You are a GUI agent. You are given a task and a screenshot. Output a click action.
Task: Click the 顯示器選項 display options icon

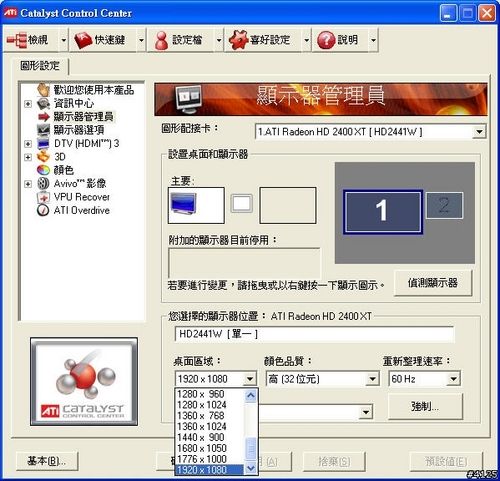(x=43, y=130)
